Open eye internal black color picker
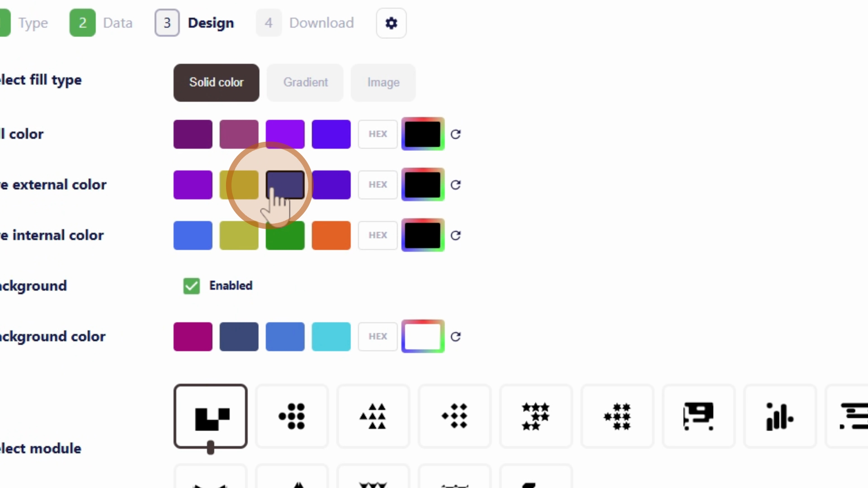The height and width of the screenshot is (488, 868). tap(423, 235)
